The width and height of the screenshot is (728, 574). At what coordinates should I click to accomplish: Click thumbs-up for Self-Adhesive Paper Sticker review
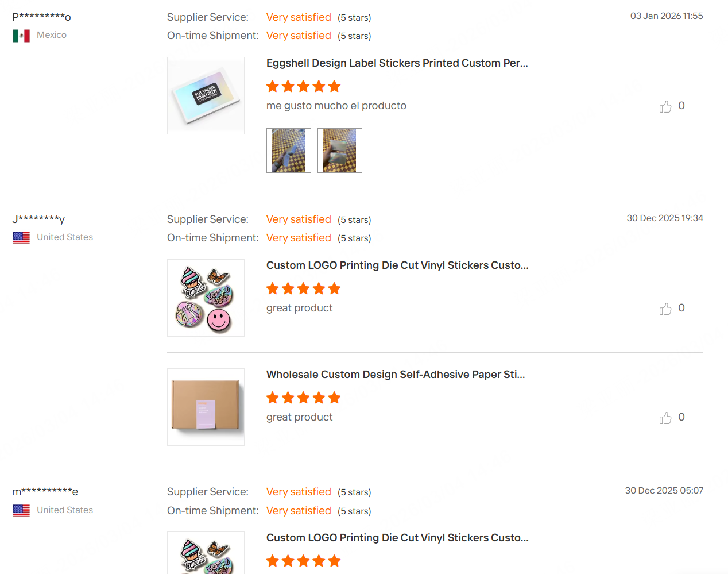[x=665, y=418]
